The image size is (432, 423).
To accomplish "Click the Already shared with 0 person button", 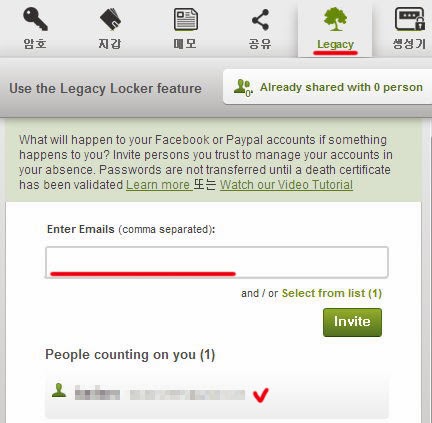I will [328, 87].
